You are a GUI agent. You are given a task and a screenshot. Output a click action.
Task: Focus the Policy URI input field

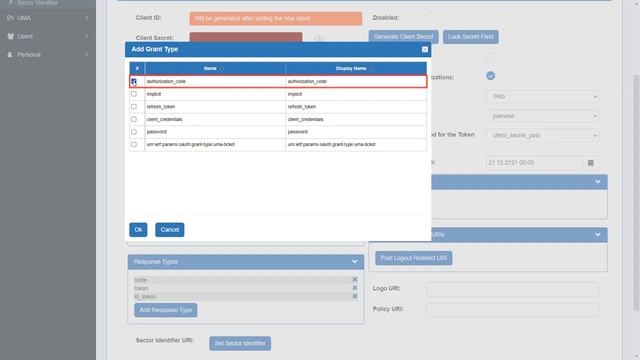pos(513,310)
